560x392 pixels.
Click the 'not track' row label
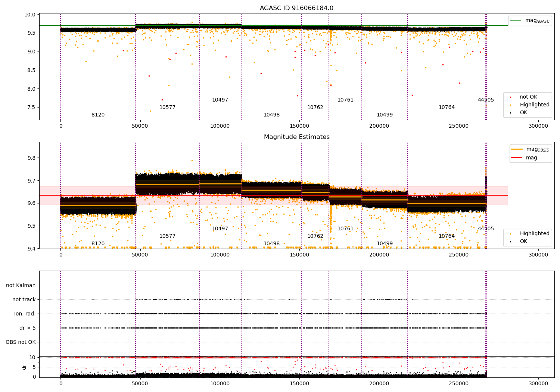[x=24, y=299]
